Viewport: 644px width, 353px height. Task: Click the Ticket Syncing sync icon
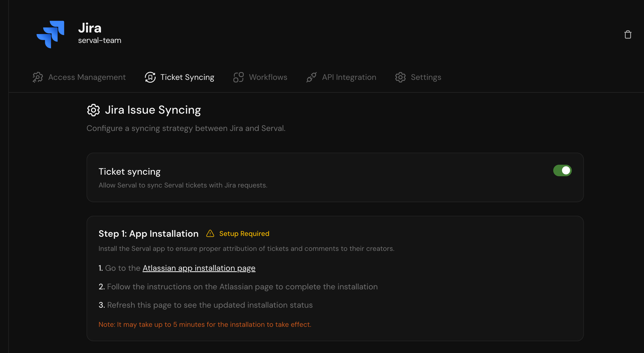pyautogui.click(x=150, y=77)
